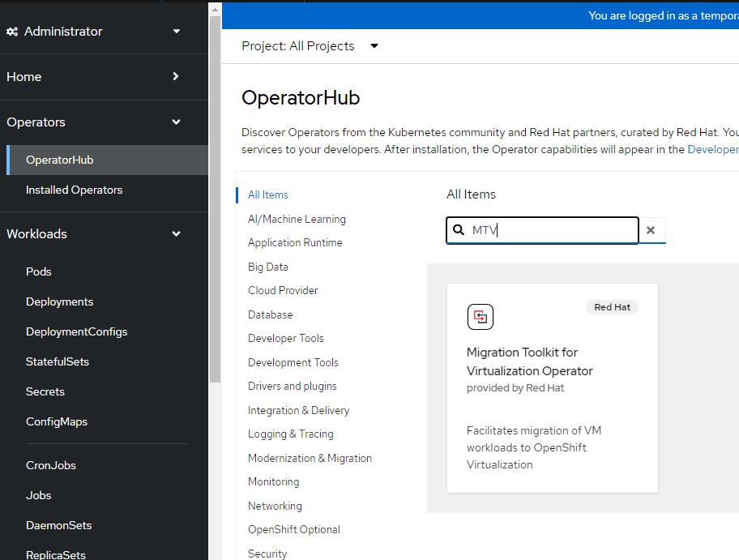The width and height of the screenshot is (739, 560).
Task: Clear the search with the X button
Action: point(651,230)
